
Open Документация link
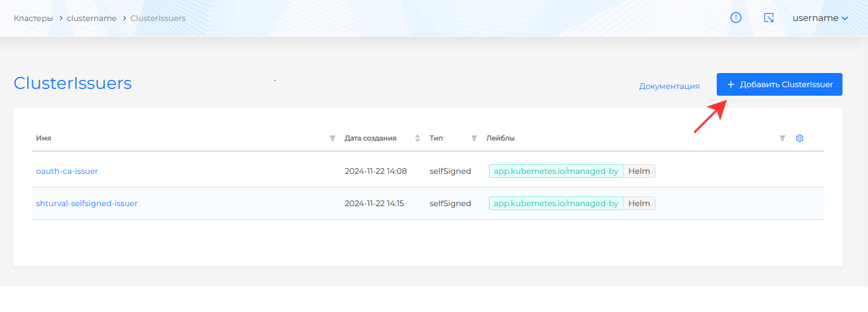(669, 86)
